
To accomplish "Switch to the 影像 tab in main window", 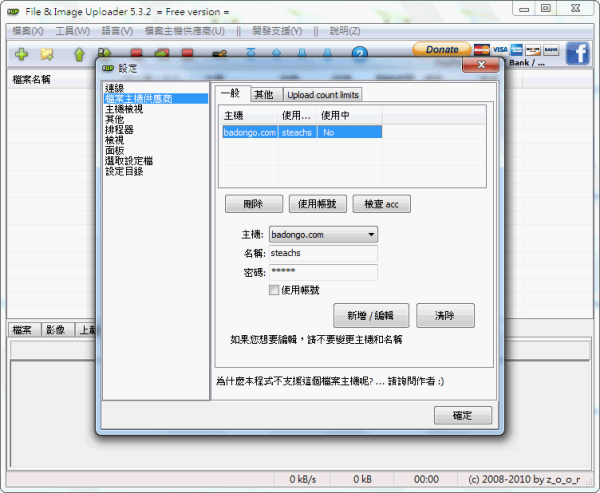I will [x=57, y=330].
